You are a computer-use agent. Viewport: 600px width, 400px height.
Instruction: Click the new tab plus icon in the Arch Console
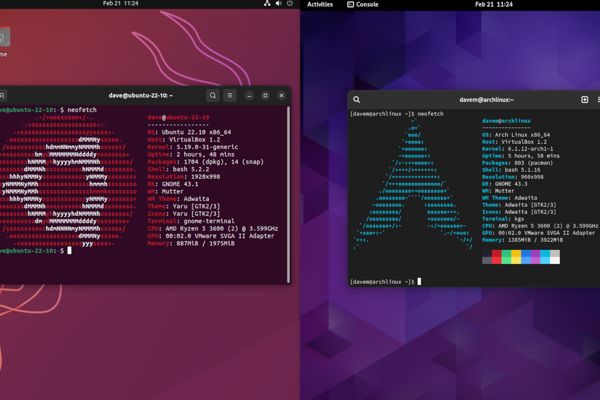[x=584, y=100]
